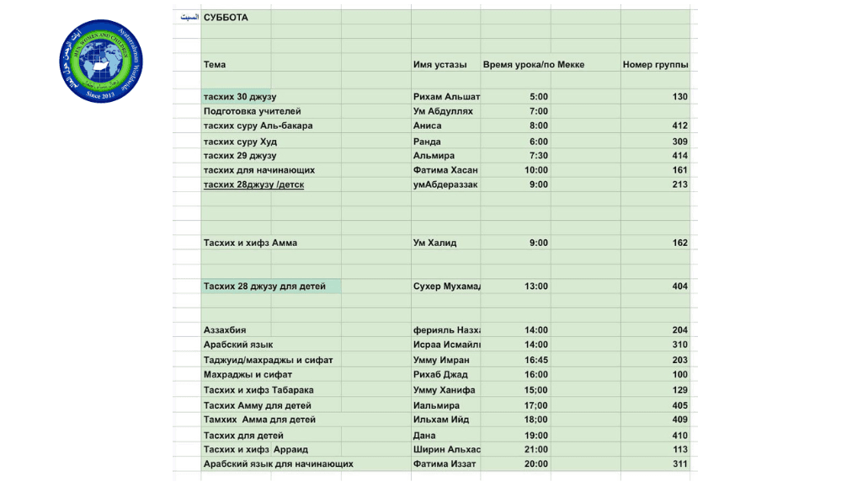
Task: Click the Номер группы column header
Action: [x=655, y=64]
